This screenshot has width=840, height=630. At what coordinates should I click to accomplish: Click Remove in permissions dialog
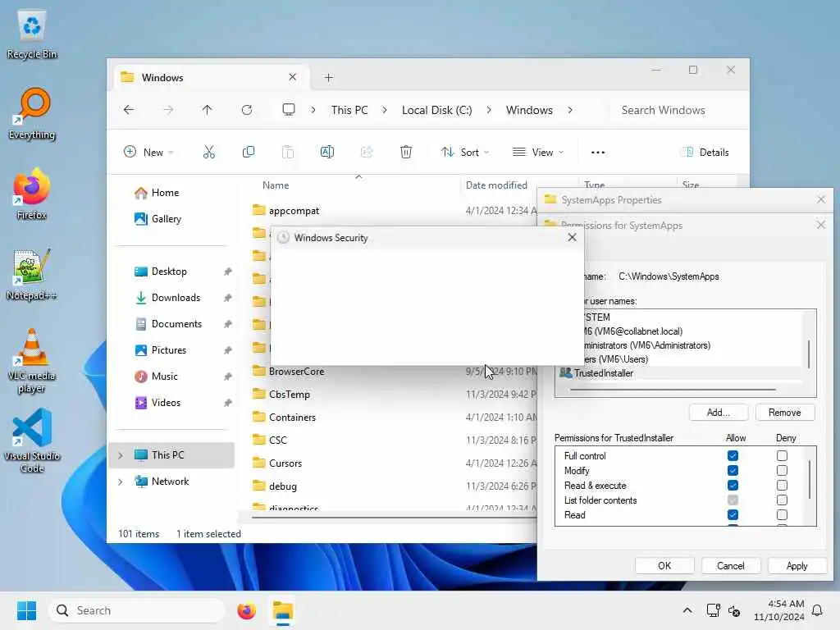[785, 413]
